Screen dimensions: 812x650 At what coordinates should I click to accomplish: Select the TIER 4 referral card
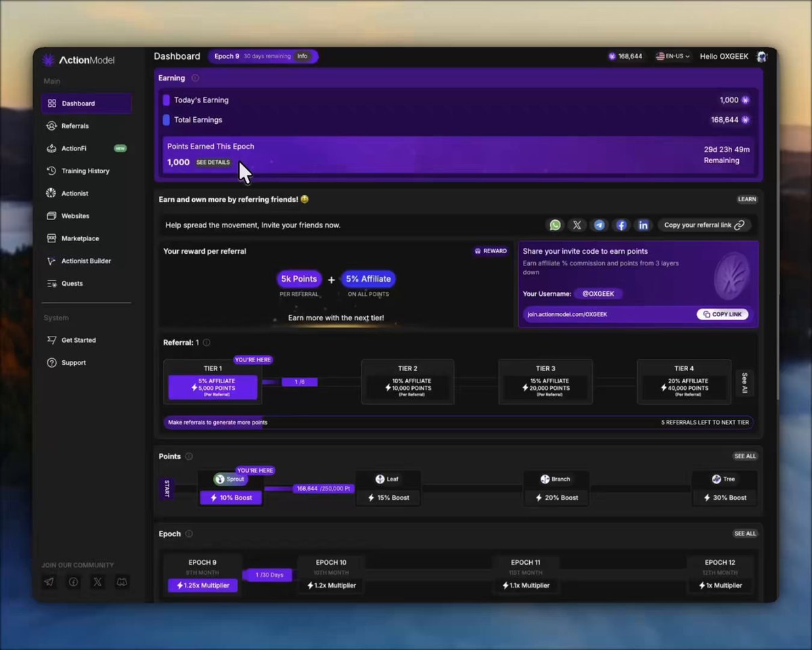(684, 382)
